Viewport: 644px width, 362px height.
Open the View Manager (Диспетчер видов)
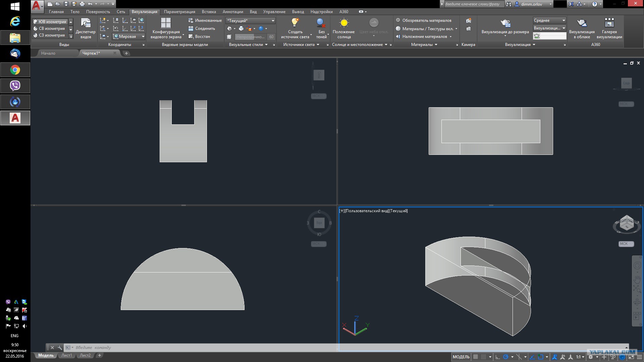pyautogui.click(x=86, y=28)
